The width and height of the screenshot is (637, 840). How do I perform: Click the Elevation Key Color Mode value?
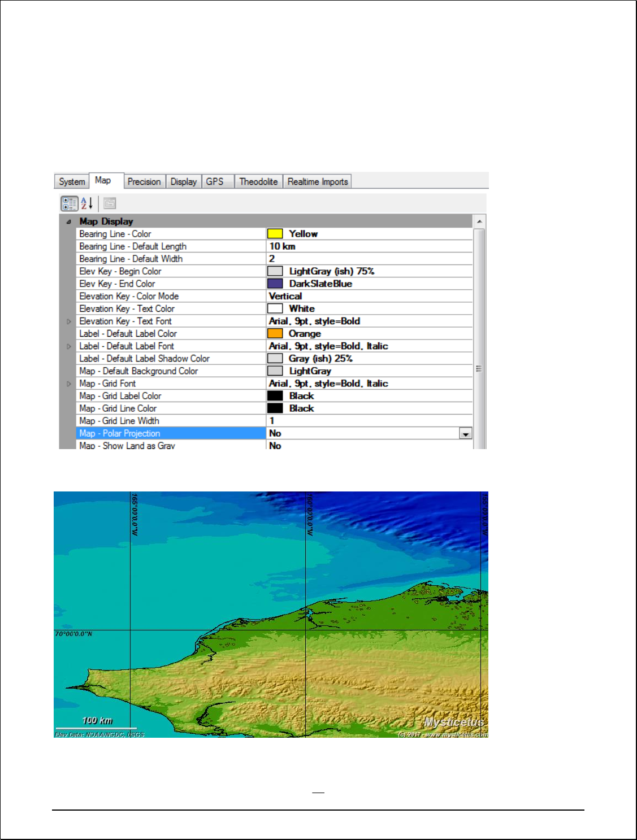367,296
